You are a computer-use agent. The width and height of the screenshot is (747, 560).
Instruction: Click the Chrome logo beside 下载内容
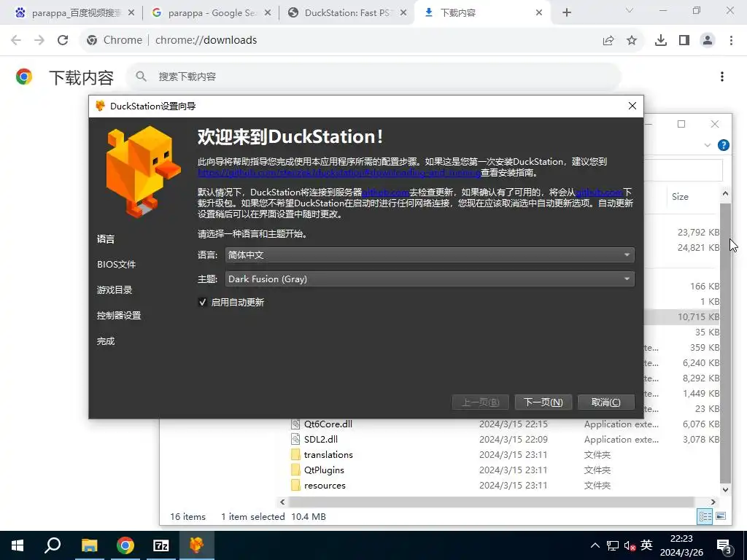click(x=24, y=77)
